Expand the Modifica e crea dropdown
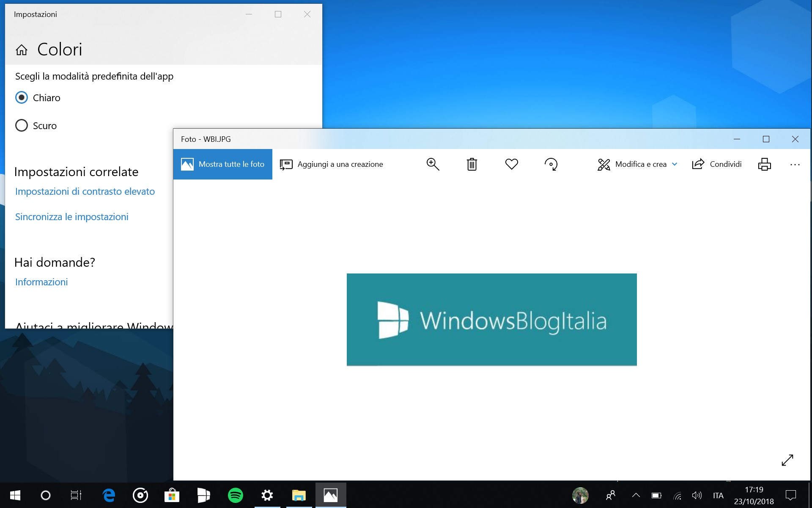This screenshot has height=508, width=812. [x=637, y=164]
